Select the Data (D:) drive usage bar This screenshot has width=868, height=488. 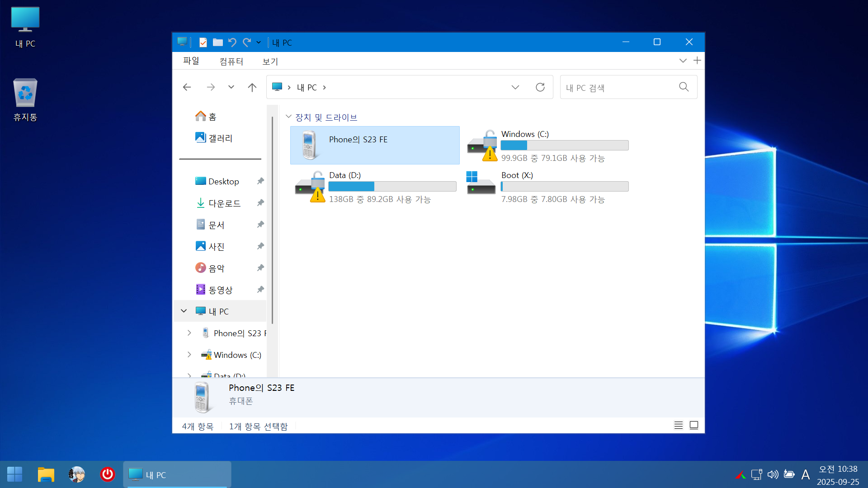[392, 187]
